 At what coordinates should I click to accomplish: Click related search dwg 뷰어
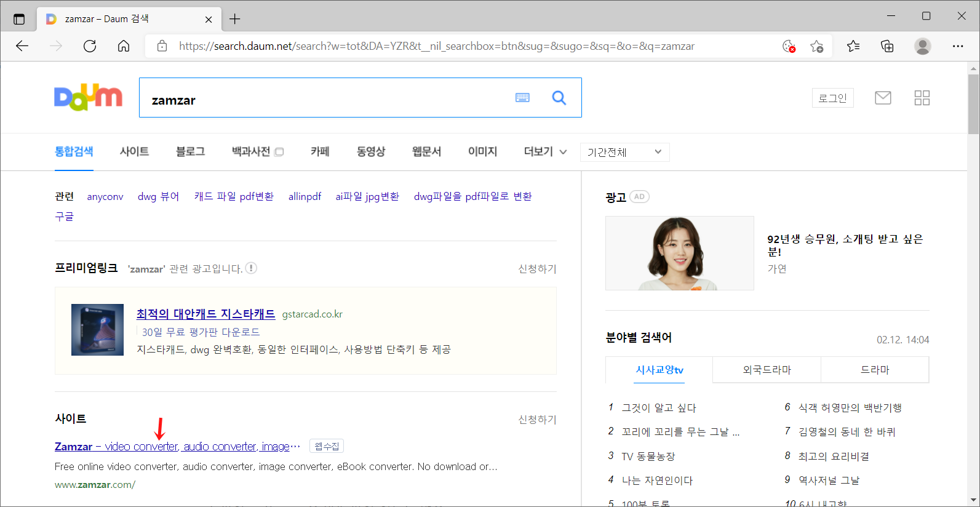tap(158, 196)
